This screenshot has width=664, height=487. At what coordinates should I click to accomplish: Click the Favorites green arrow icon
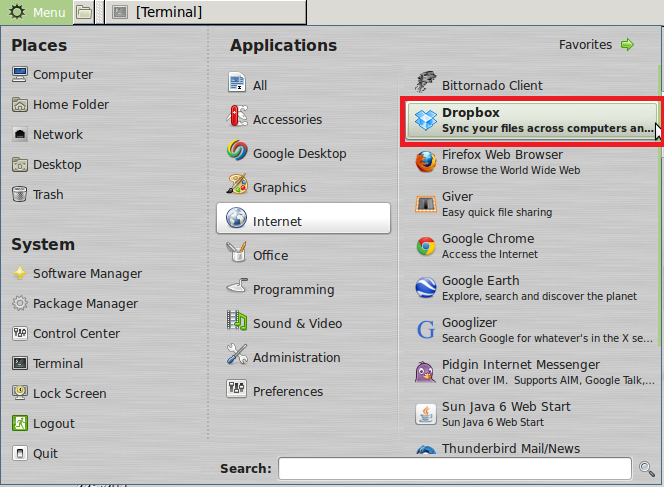pos(627,44)
